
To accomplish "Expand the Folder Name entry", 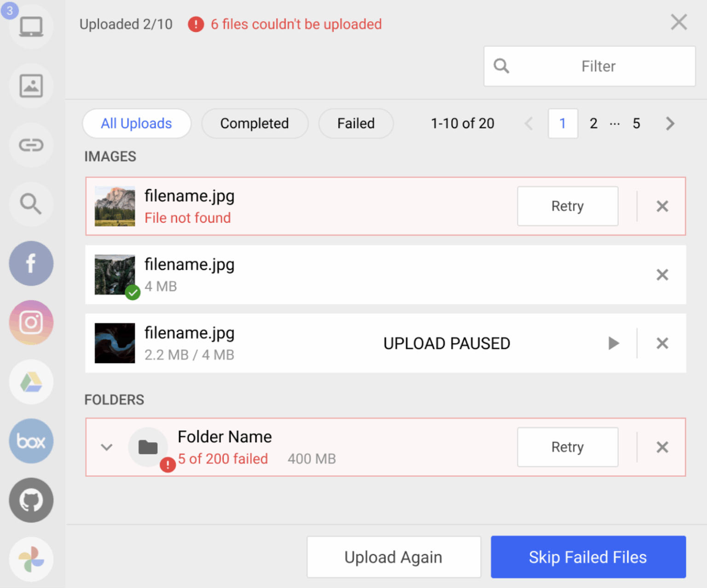I will click(x=106, y=447).
